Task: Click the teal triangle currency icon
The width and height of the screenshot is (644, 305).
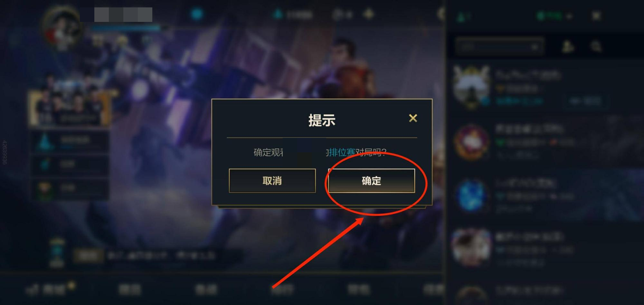Action: pyautogui.click(x=278, y=14)
